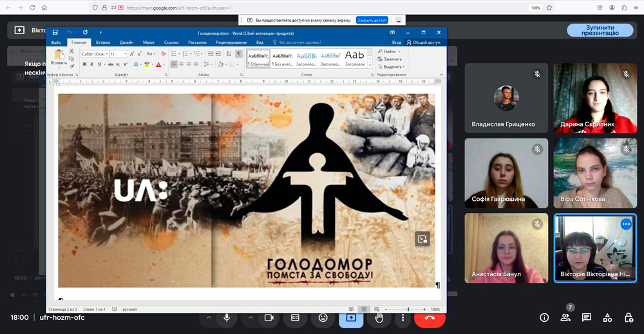Open the Файл menu in Word

click(x=56, y=42)
